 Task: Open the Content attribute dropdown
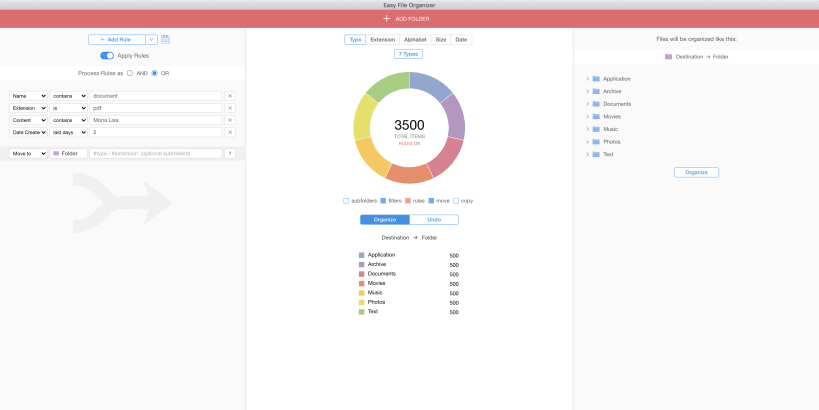pyautogui.click(x=28, y=120)
